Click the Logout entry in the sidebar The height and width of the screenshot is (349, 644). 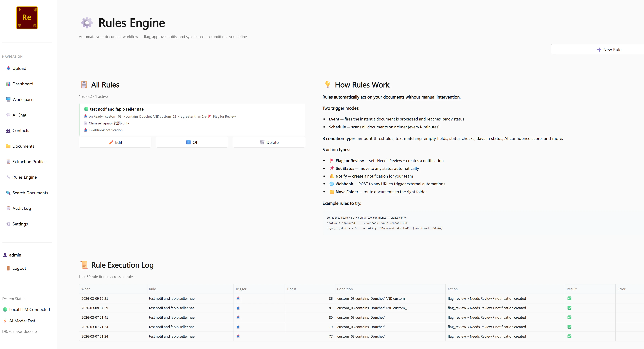click(19, 268)
